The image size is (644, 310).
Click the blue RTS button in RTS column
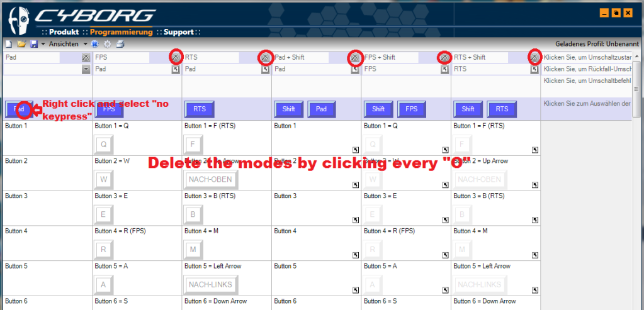199,109
